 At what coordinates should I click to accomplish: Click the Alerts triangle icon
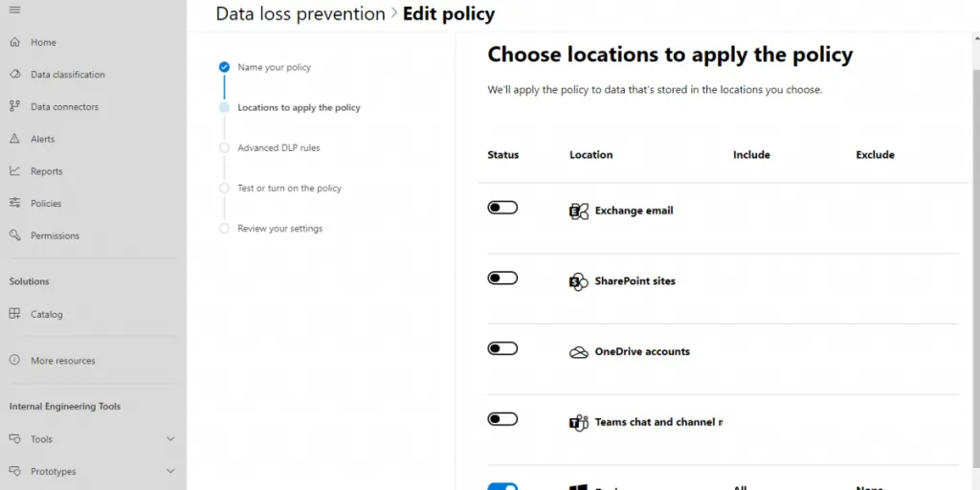pyautogui.click(x=14, y=139)
